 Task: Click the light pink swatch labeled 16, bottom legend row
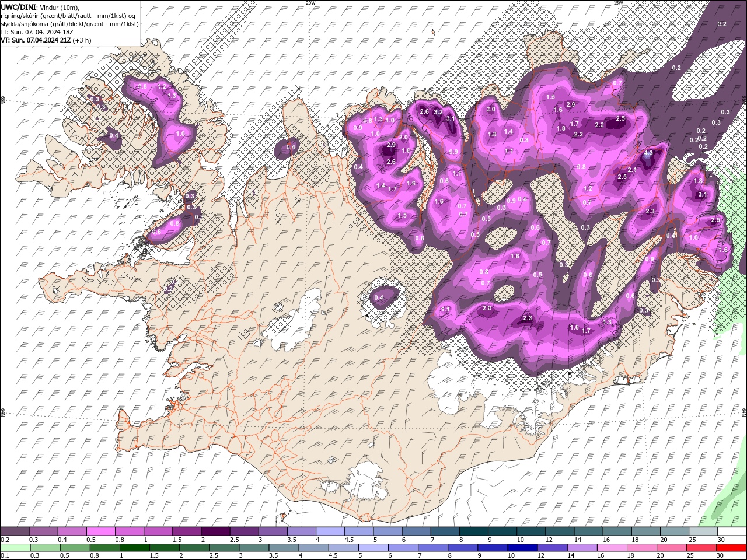point(612,548)
